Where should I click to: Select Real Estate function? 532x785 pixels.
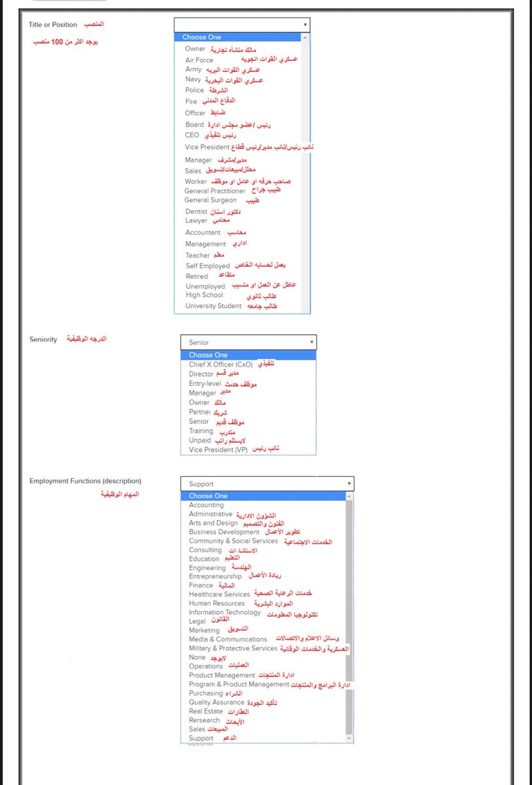(206, 711)
